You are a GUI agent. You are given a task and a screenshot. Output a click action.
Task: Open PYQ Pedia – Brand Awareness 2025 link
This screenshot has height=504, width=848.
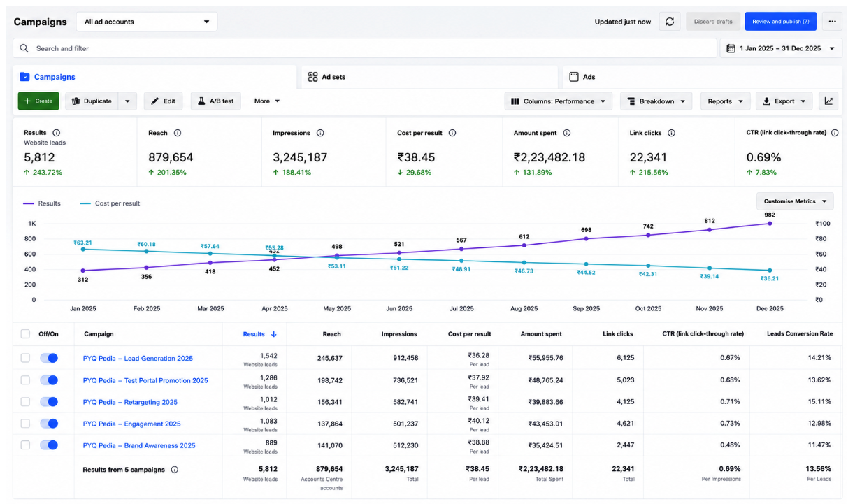[139, 445]
